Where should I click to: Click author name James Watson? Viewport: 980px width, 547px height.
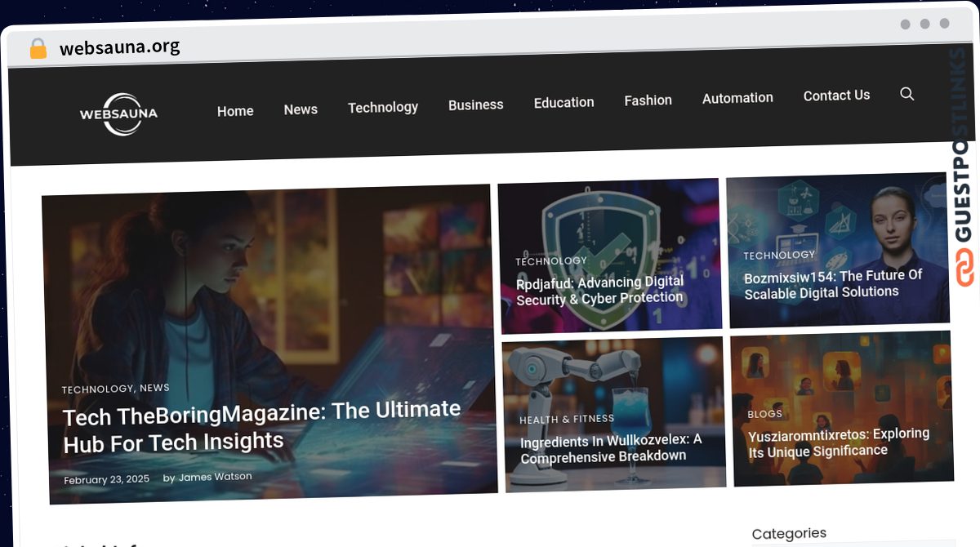click(x=215, y=477)
